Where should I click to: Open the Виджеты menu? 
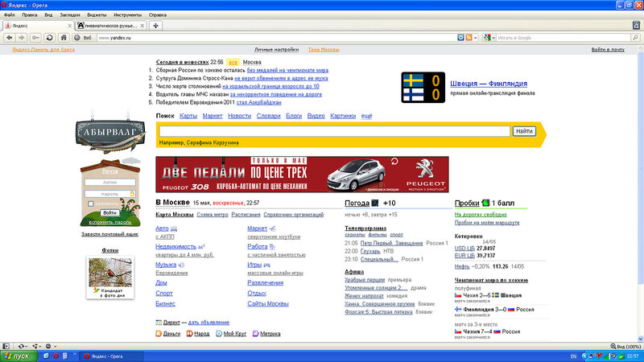click(x=97, y=14)
